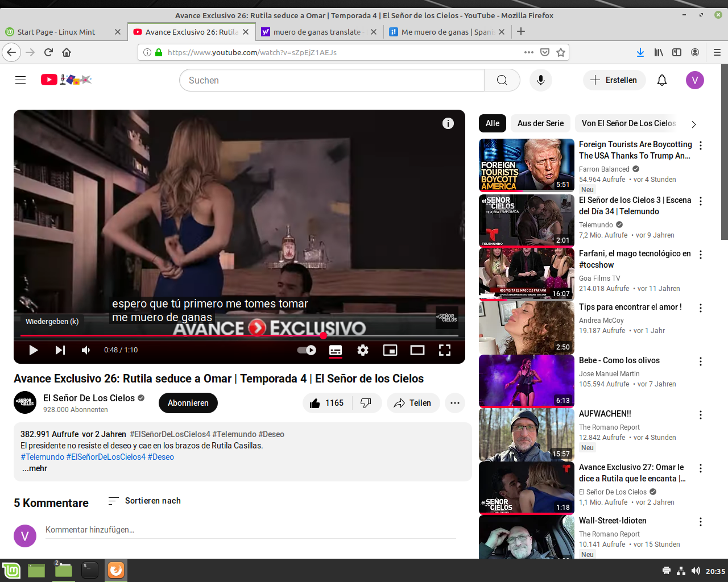The width and height of the screenshot is (728, 582).
Task: Open the notifications bell
Action: 662,80
